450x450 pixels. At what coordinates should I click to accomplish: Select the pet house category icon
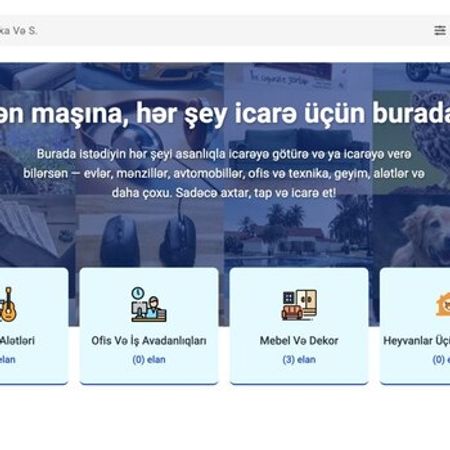[x=443, y=304]
